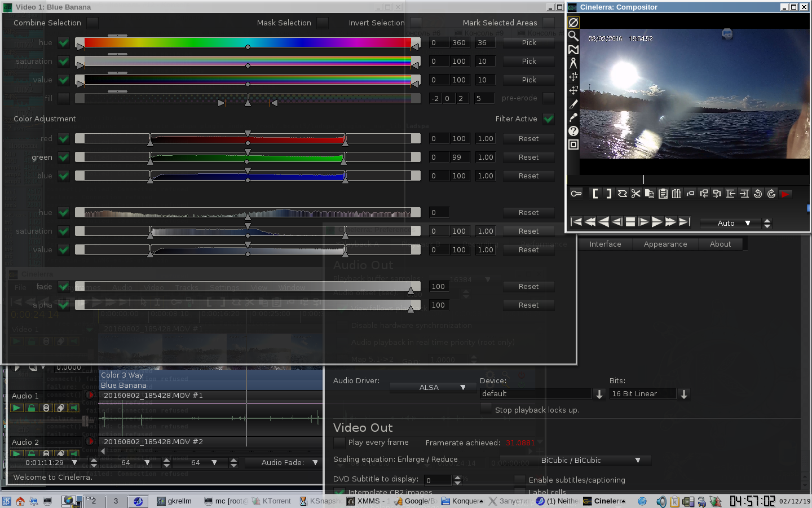Switch to the Interface preferences tab
The height and width of the screenshot is (508, 812).
[605, 244]
